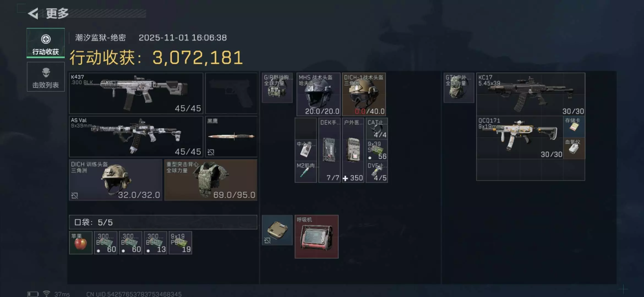The height and width of the screenshot is (297, 644).
Task: Click the KC17 5.45x39 rifle
Action: (x=531, y=94)
